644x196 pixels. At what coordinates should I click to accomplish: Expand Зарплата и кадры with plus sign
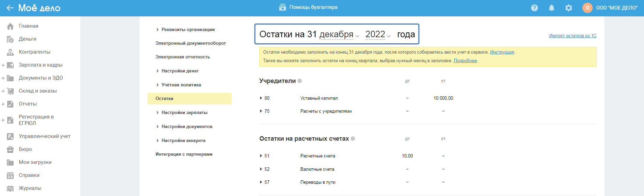pos(3,65)
